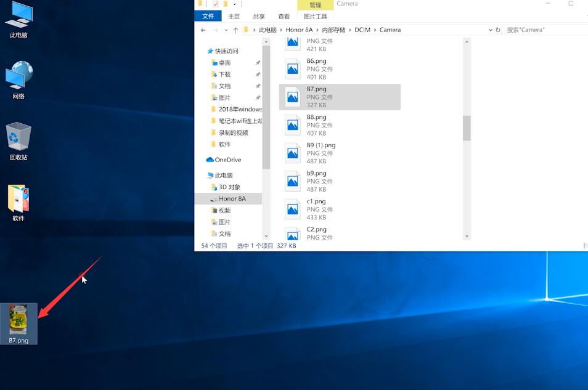
Task: Select the B7.png thumbnail on the desktop
Action: [18, 323]
